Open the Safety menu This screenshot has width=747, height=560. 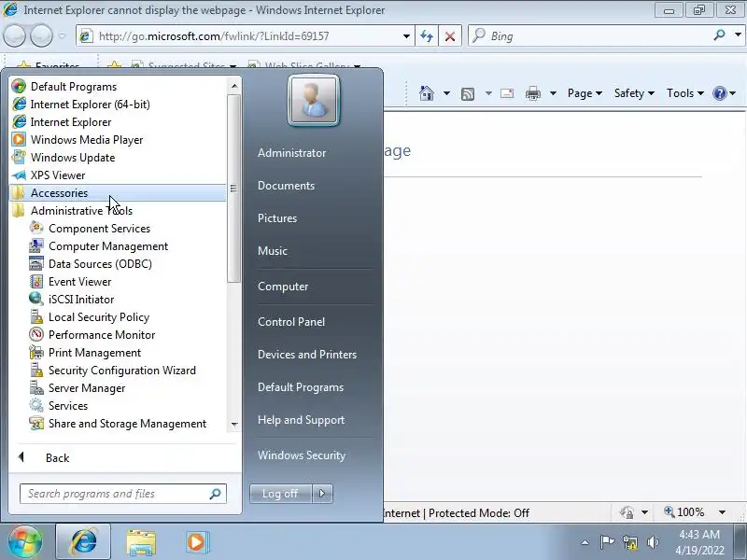coord(634,93)
